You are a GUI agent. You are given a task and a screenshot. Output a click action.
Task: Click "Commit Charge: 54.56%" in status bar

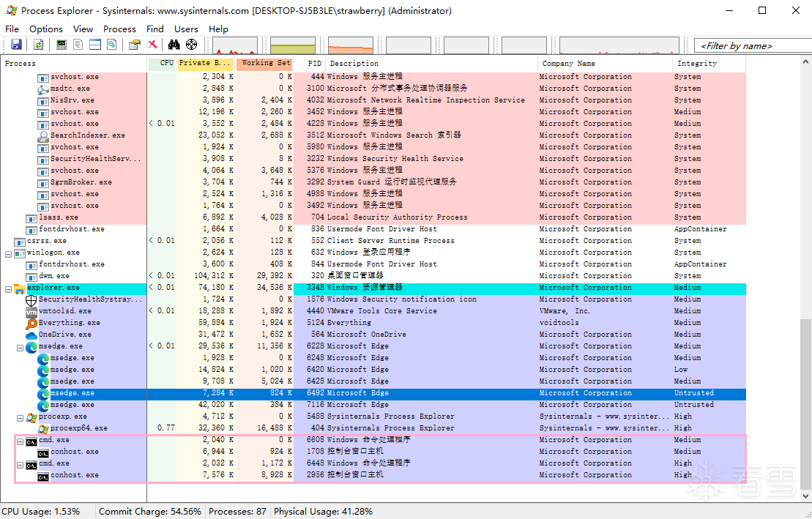coord(149,512)
